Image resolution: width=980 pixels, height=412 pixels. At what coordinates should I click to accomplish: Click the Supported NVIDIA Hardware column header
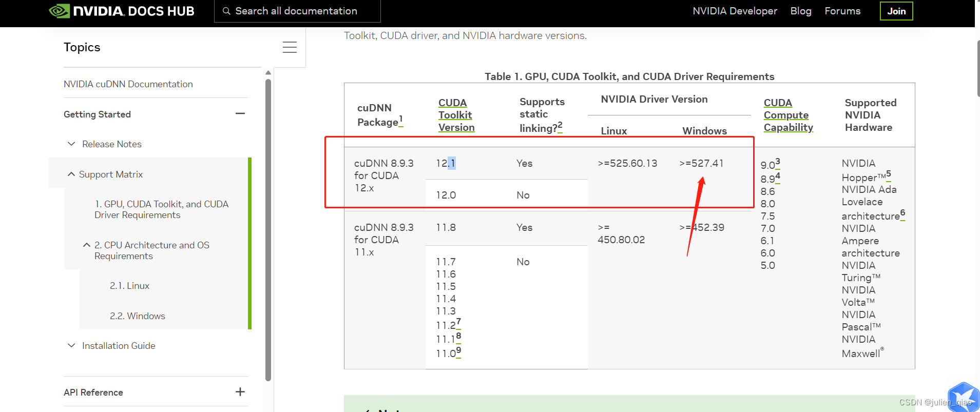pos(871,115)
